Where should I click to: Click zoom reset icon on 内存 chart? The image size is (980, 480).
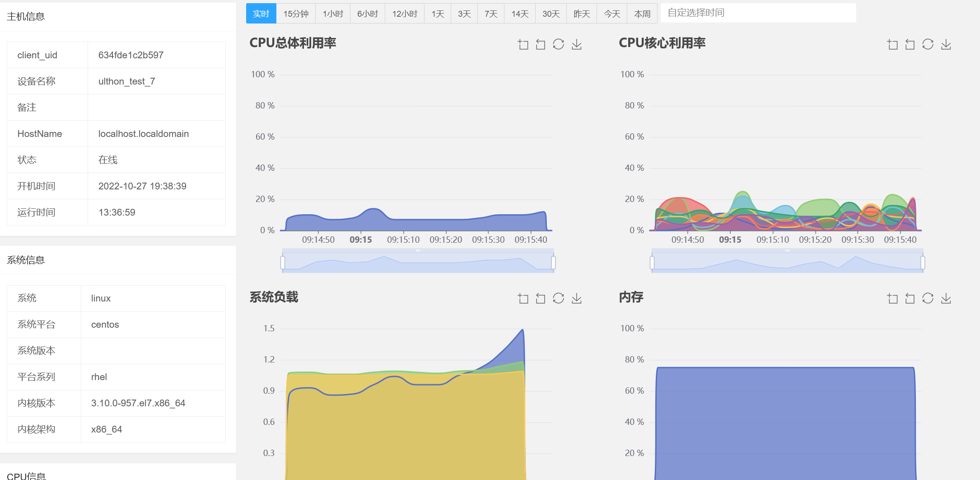click(x=910, y=298)
